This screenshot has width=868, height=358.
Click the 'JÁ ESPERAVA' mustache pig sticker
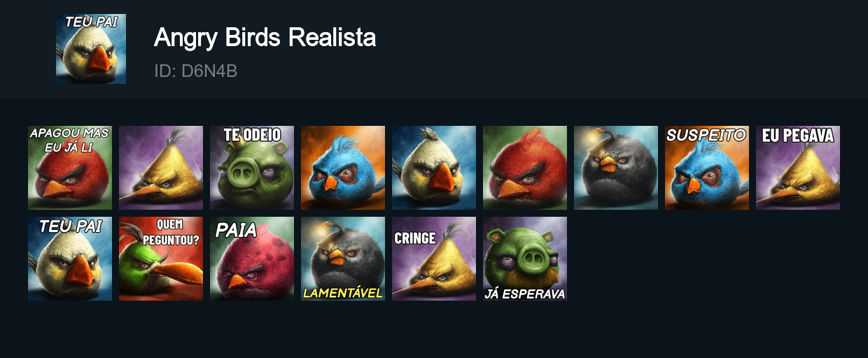[525, 259]
